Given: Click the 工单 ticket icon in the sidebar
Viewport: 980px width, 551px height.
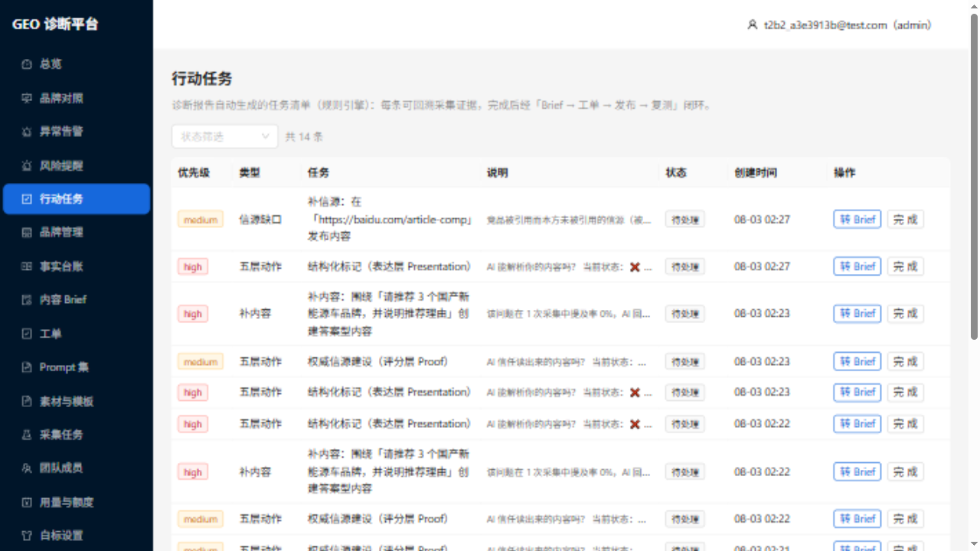Looking at the screenshot, I should click(x=27, y=334).
